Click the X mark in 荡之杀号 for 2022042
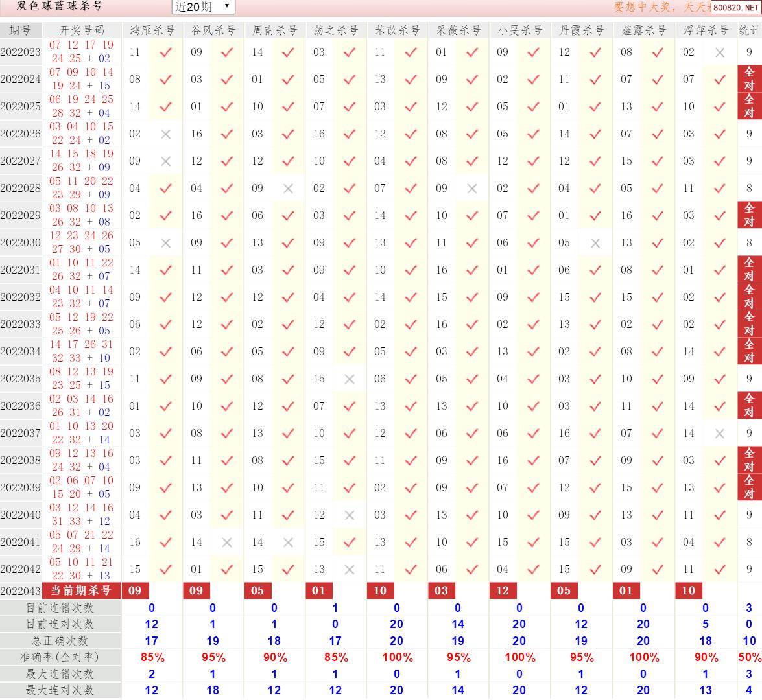Image resolution: width=762 pixels, height=700 pixels. point(350,569)
